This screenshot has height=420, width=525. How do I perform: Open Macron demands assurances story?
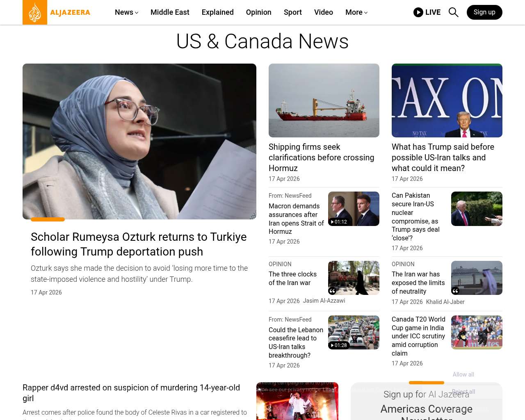click(296, 219)
